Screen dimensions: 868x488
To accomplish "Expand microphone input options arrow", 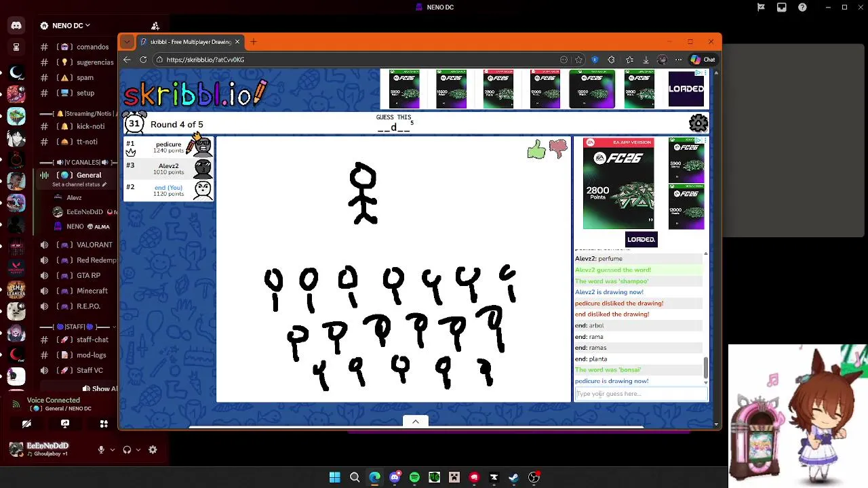I will (x=112, y=449).
